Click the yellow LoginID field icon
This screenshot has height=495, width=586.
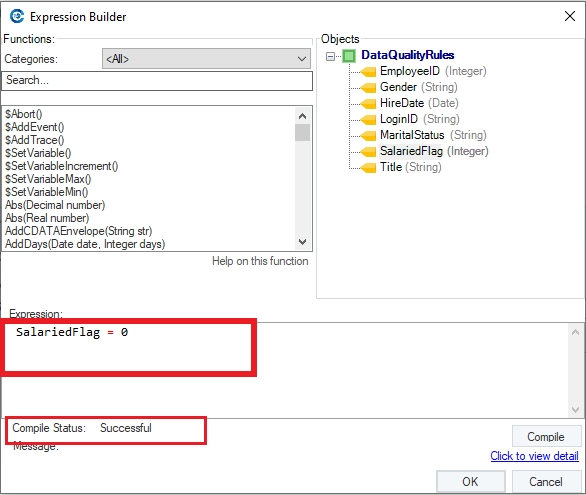368,120
